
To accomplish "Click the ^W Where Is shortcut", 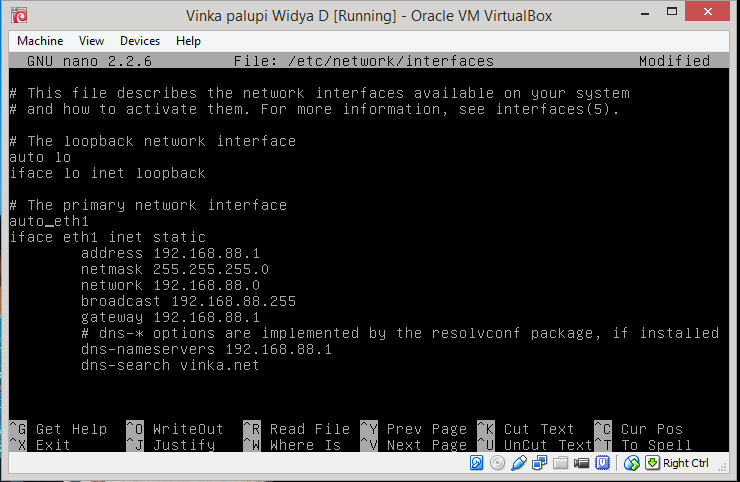I will 292,445.
